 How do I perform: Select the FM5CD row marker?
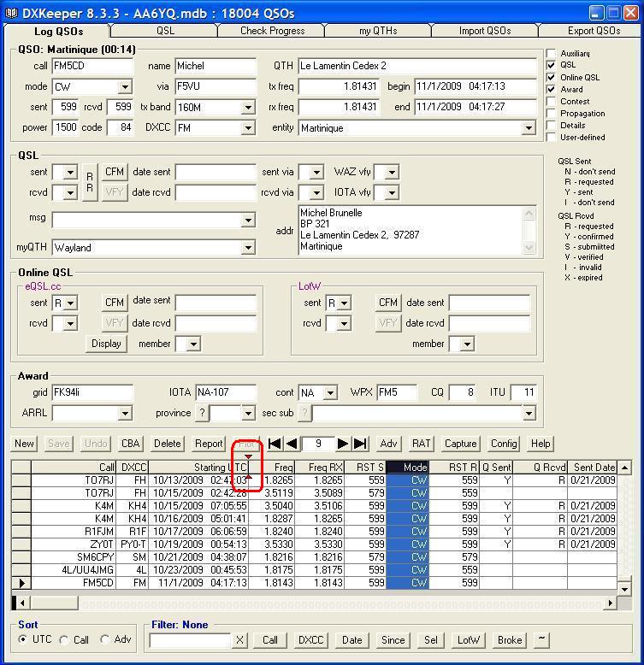tap(21, 583)
